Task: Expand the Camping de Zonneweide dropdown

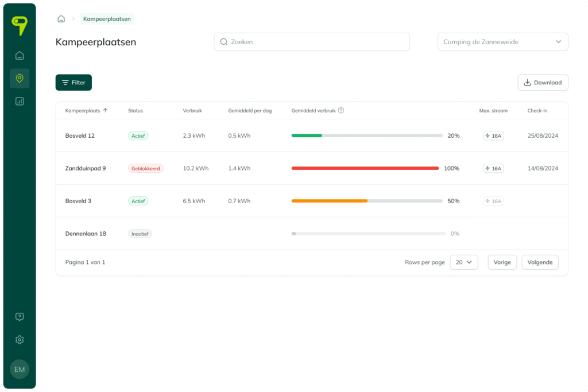Action: [502, 42]
